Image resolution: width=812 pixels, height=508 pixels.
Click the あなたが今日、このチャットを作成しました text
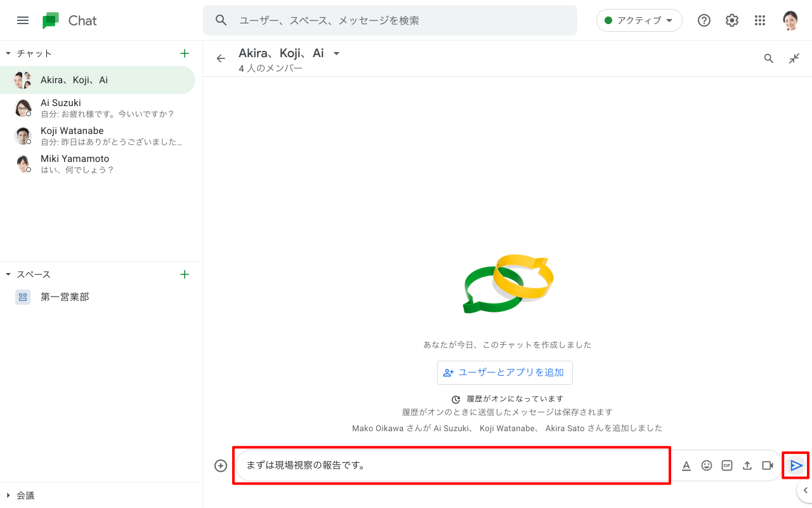(x=507, y=345)
